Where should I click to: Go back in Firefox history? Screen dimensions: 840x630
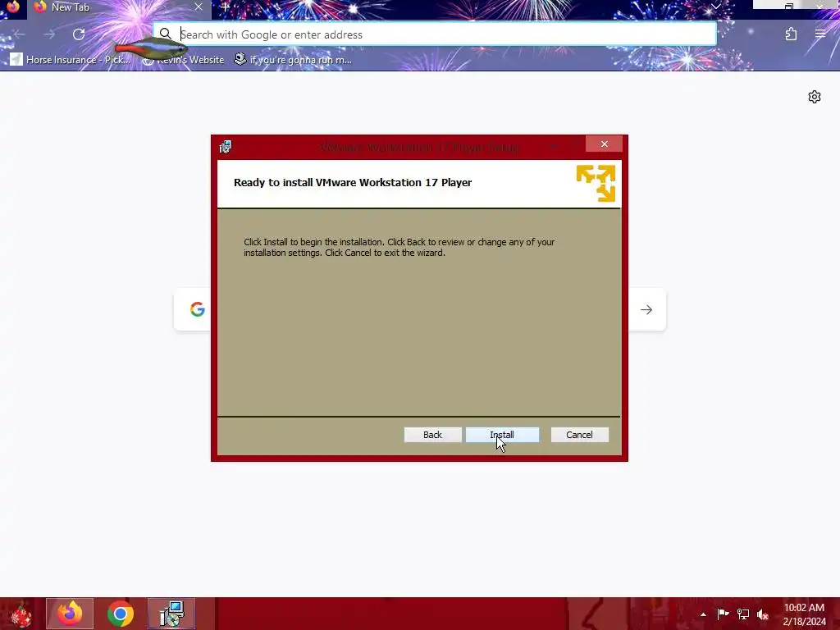20,34
